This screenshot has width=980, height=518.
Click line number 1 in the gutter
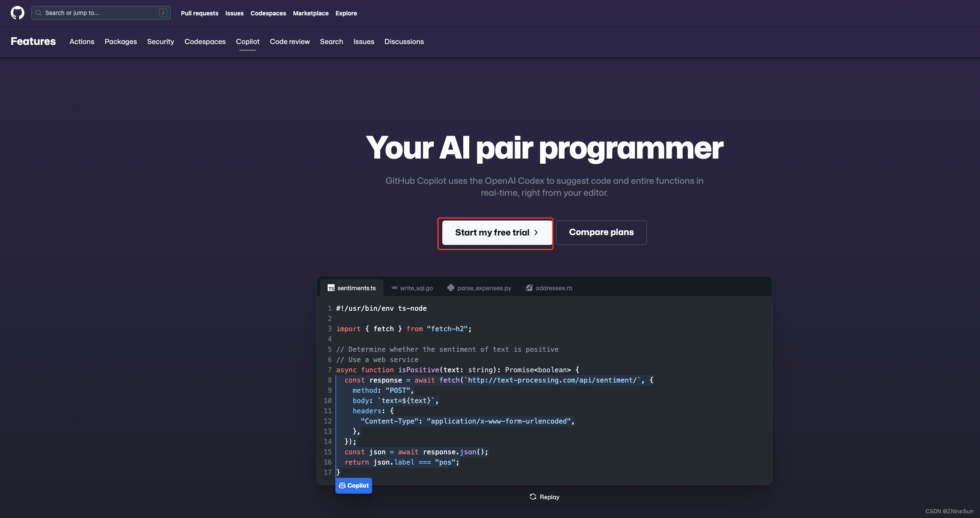[330, 308]
